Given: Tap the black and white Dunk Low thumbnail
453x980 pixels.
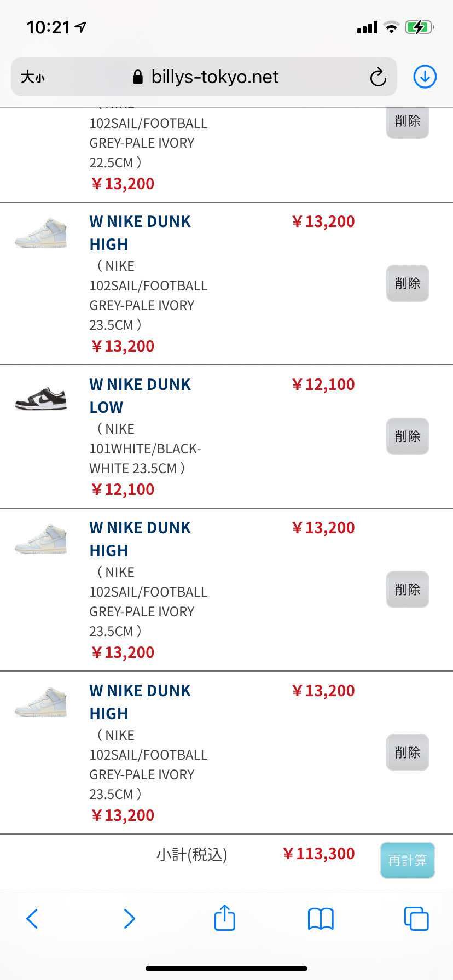Looking at the screenshot, I should pyautogui.click(x=41, y=399).
